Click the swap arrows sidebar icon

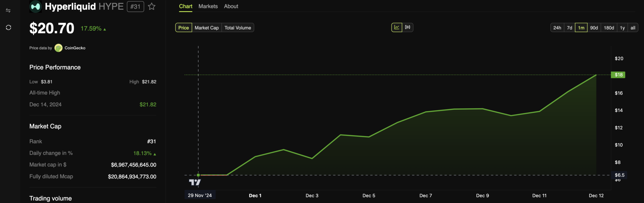8,11
